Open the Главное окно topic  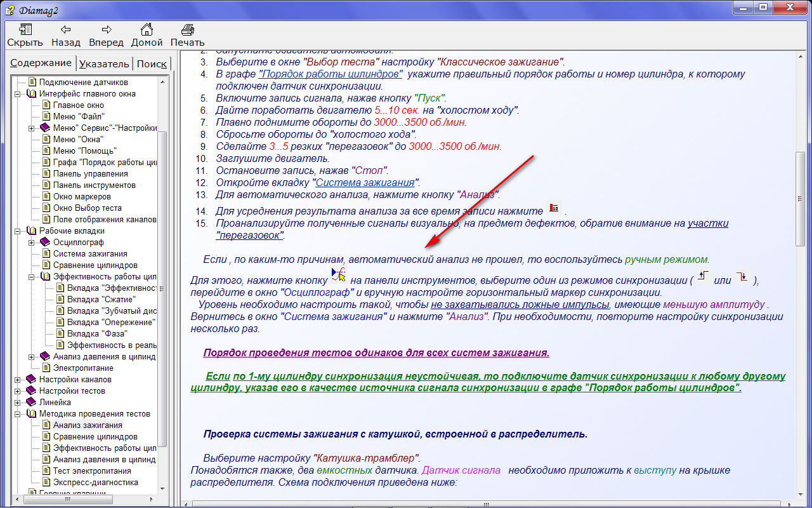click(79, 105)
